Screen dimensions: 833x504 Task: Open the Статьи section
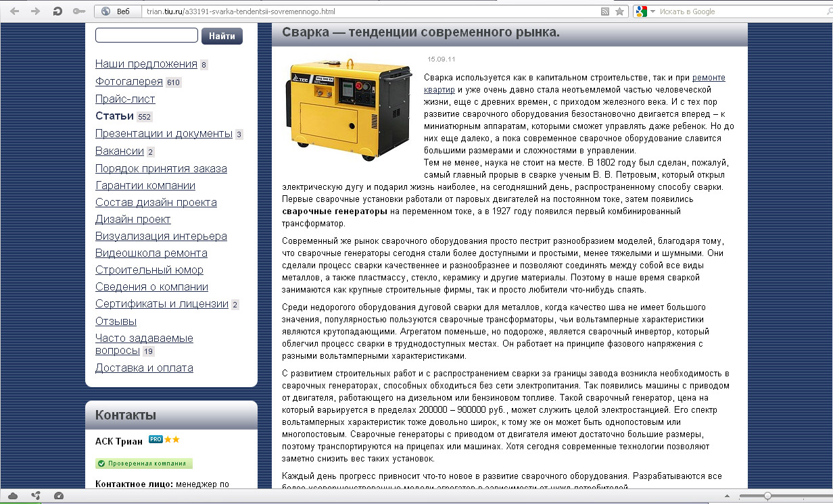pos(114,116)
